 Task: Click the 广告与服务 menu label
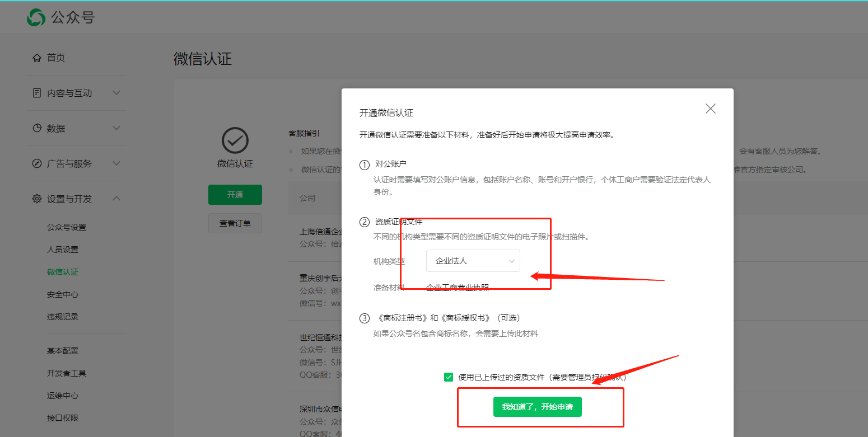(x=69, y=163)
